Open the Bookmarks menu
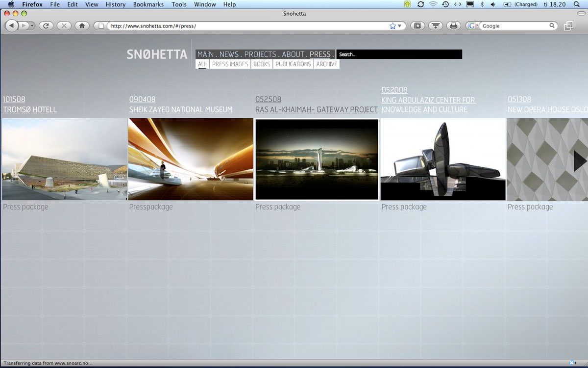The width and height of the screenshot is (588, 368). tap(148, 4)
